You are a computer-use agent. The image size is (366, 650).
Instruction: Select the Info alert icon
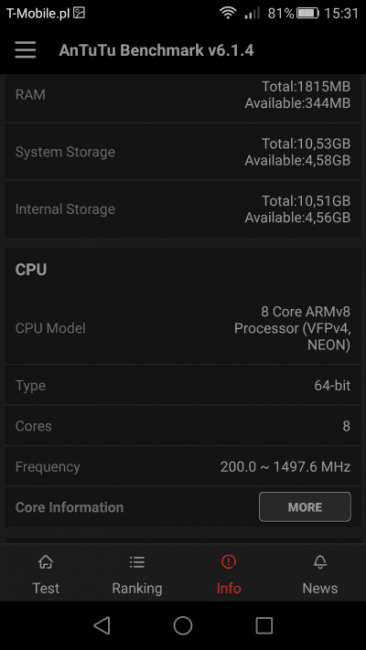(228, 562)
